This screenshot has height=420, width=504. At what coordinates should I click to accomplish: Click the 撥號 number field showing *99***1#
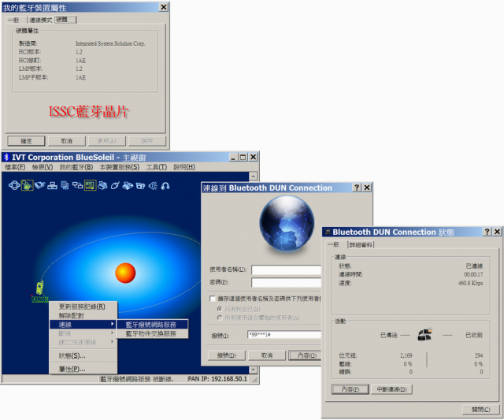pos(284,335)
